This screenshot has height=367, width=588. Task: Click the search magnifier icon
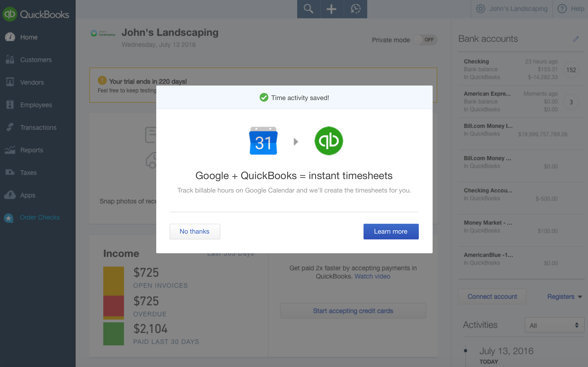point(308,9)
